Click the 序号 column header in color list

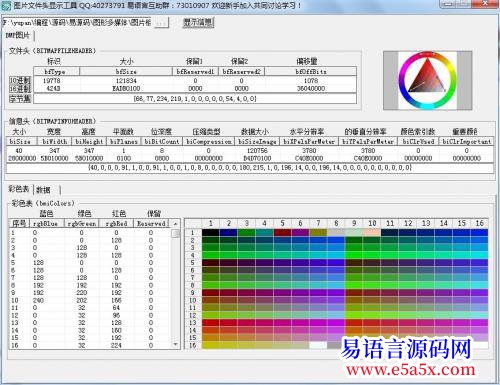click(x=19, y=223)
